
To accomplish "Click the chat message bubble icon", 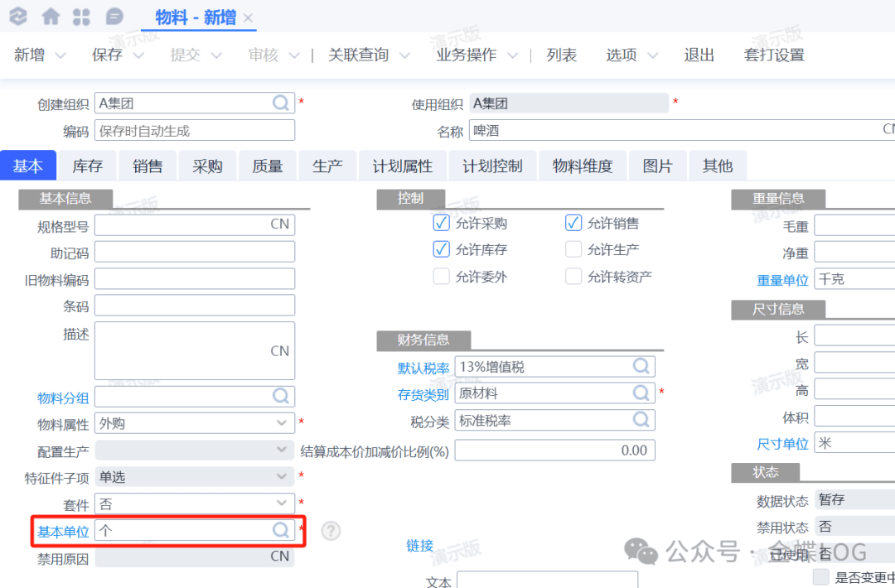I will [114, 17].
